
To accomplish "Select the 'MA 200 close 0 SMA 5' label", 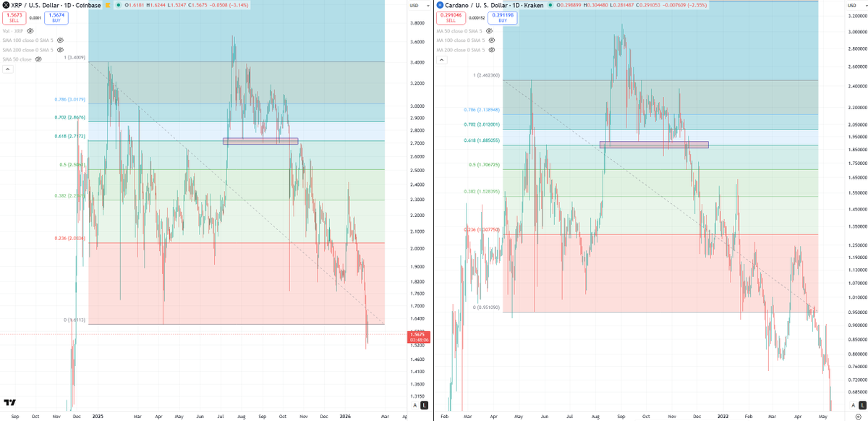I will (461, 50).
